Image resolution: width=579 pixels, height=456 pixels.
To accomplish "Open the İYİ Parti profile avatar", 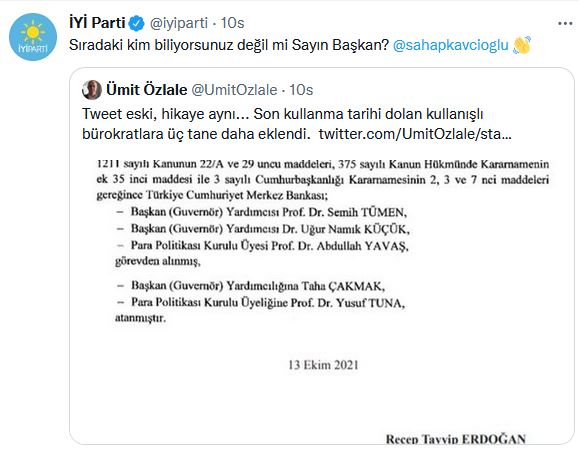I will [x=33, y=37].
